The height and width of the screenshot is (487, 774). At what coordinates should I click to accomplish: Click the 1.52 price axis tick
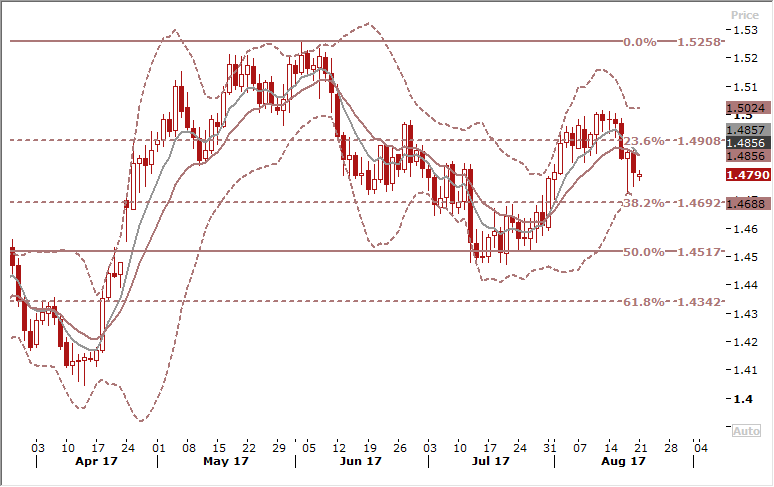[x=745, y=58]
